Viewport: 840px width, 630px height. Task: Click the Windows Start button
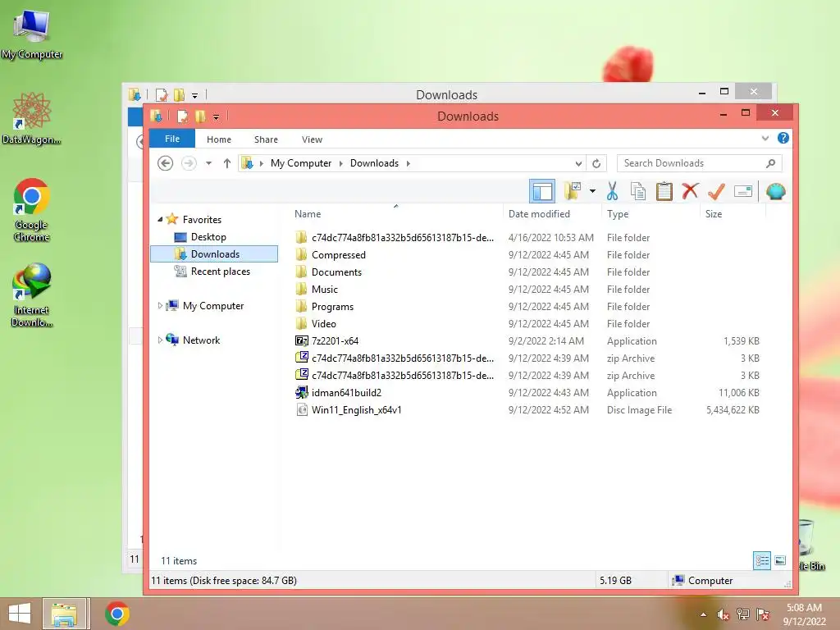[20, 614]
